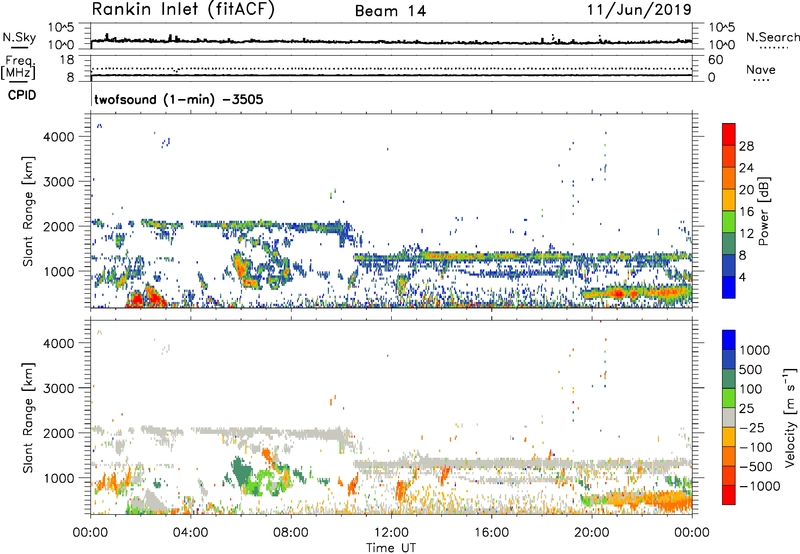Viewport: 800px width, 554px height.
Task: Click the red high-power echo near 02:00 in the power panel
Action: coord(137,299)
